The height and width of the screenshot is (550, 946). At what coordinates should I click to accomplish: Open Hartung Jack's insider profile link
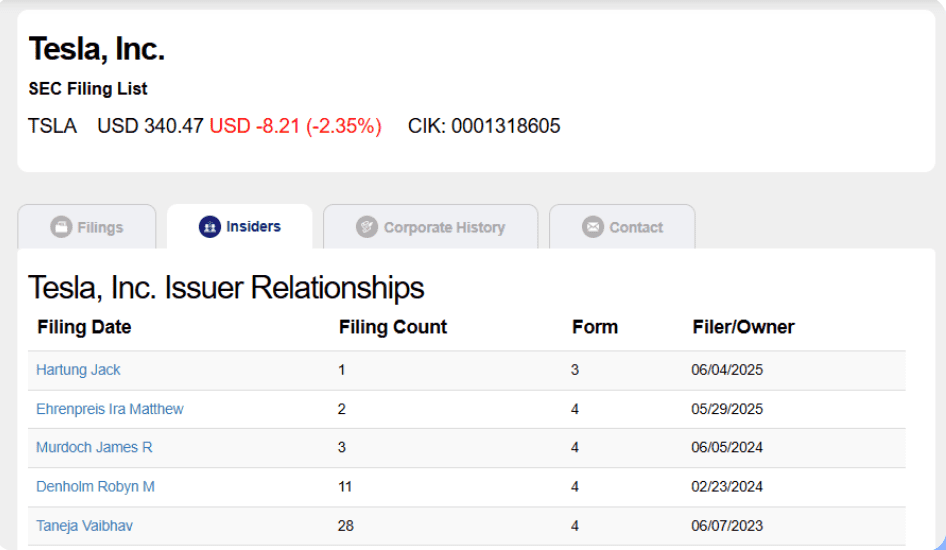pyautogui.click(x=78, y=370)
